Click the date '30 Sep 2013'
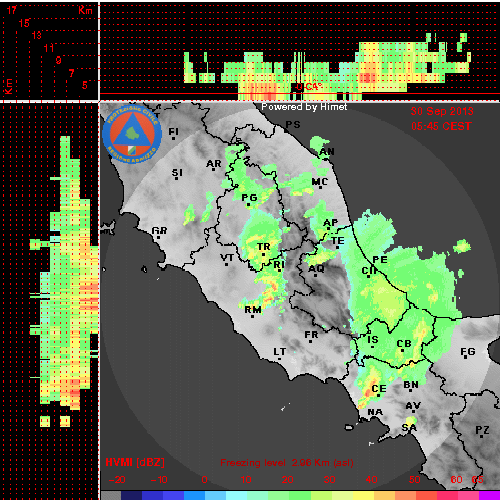The width and height of the screenshot is (500, 500). coord(442,111)
